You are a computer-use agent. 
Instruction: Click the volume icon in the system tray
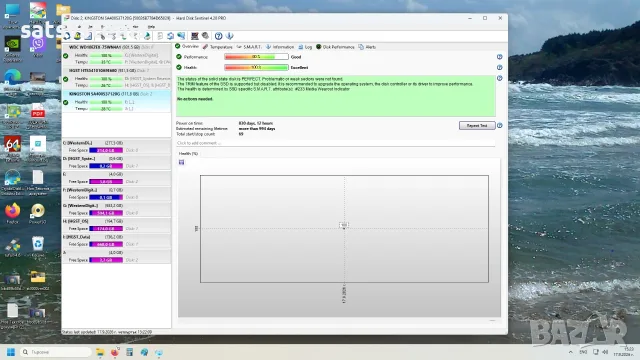(605, 352)
